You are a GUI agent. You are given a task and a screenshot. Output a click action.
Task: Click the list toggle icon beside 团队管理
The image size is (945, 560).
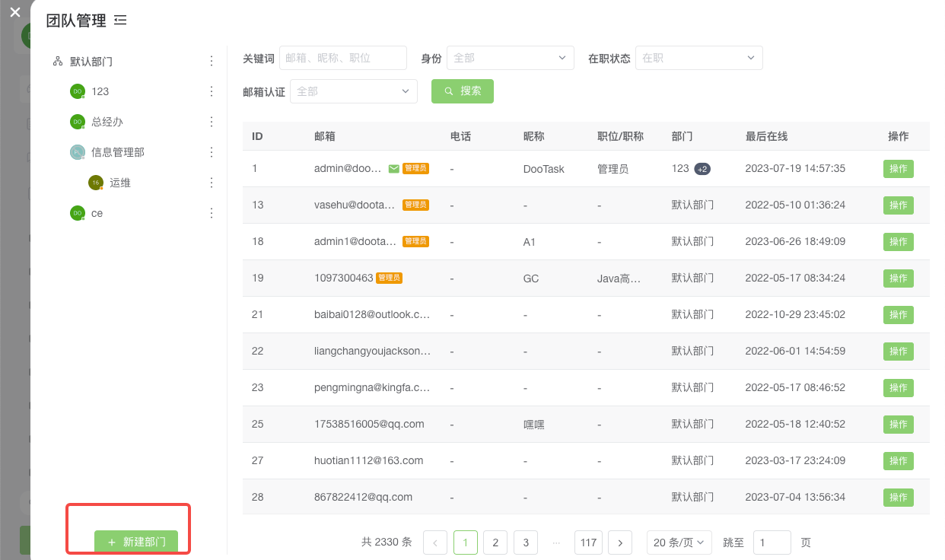coord(120,21)
